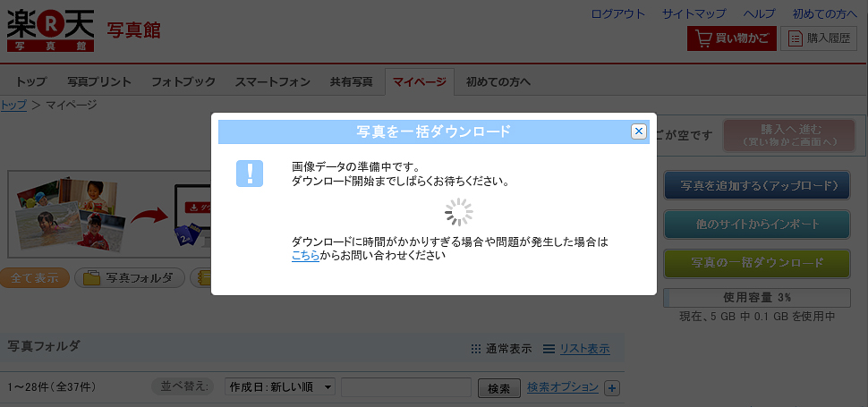
Task: Switch to 共有写真 tab
Action: 352,81
